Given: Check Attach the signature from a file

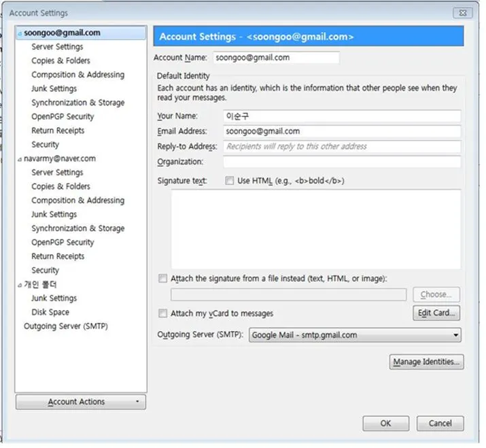Looking at the screenshot, I should 162,278.
